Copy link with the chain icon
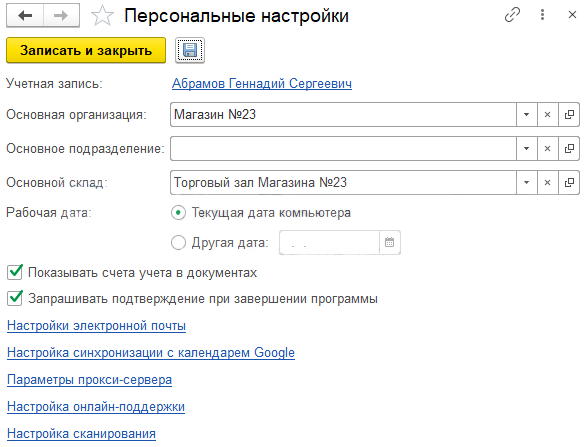This screenshot has height=447, width=587. coord(512,15)
